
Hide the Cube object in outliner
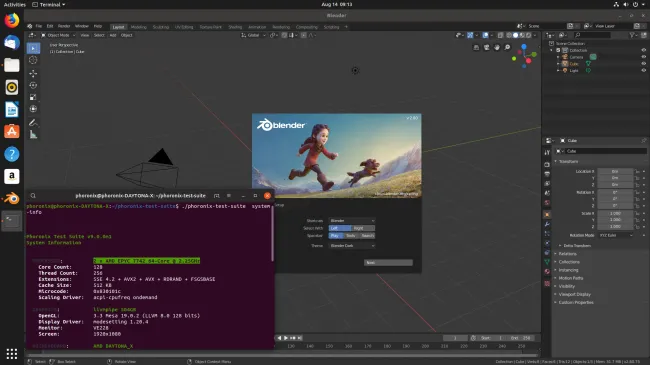[643, 63]
